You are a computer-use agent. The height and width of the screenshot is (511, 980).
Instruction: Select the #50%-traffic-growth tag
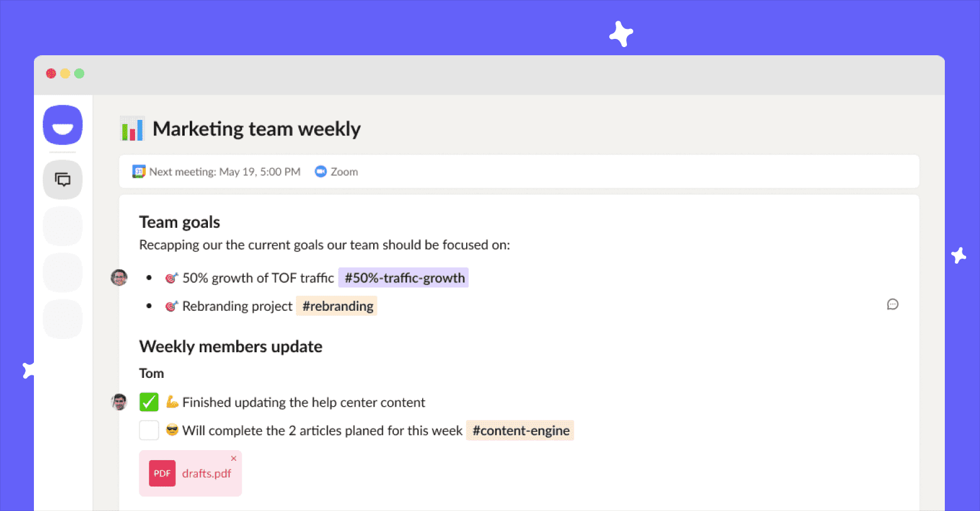[403, 277]
